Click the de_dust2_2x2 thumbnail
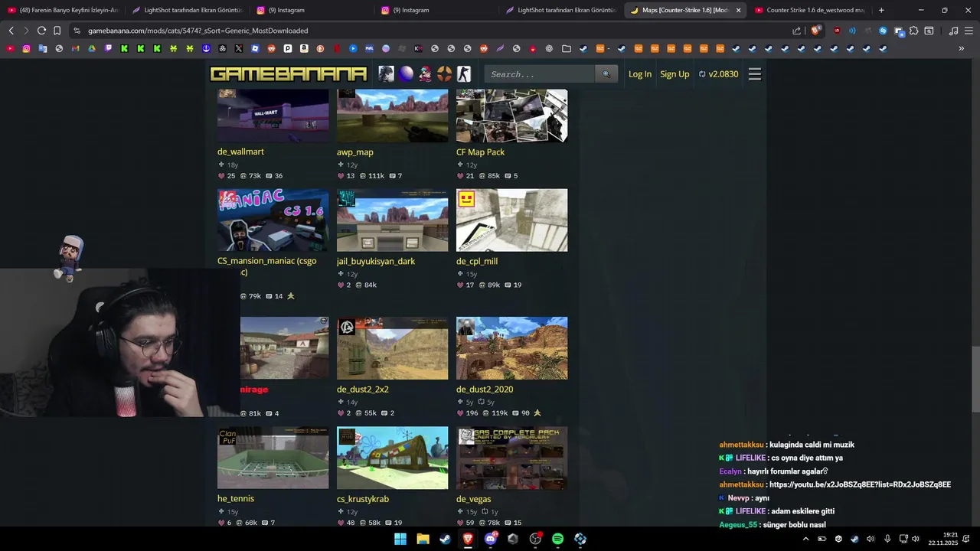This screenshot has width=980, height=551. pos(393,348)
